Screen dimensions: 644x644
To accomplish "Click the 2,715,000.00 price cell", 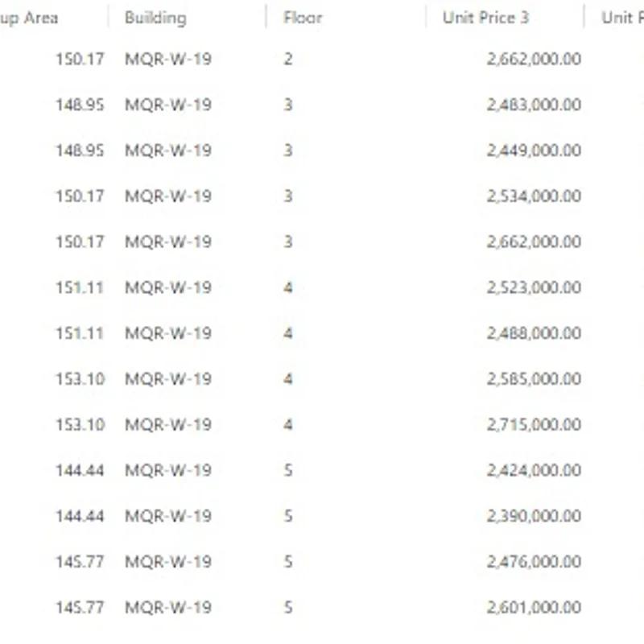I will pyautogui.click(x=533, y=424).
